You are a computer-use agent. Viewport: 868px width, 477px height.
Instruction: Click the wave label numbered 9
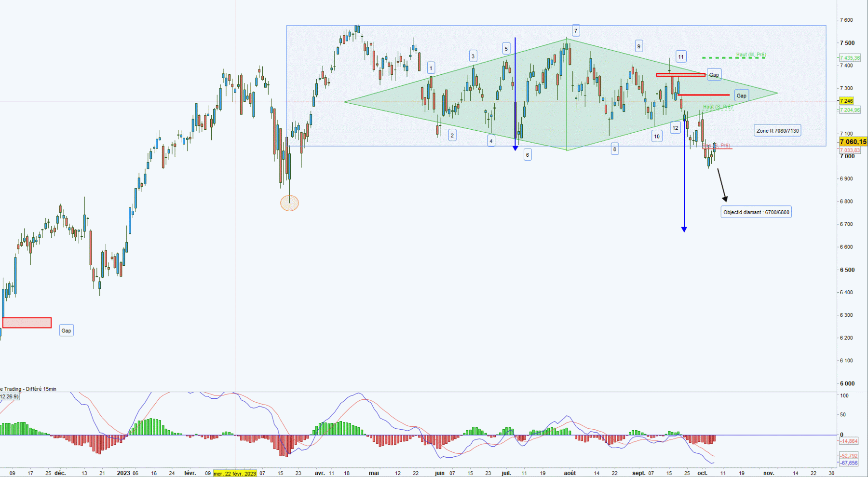638,46
